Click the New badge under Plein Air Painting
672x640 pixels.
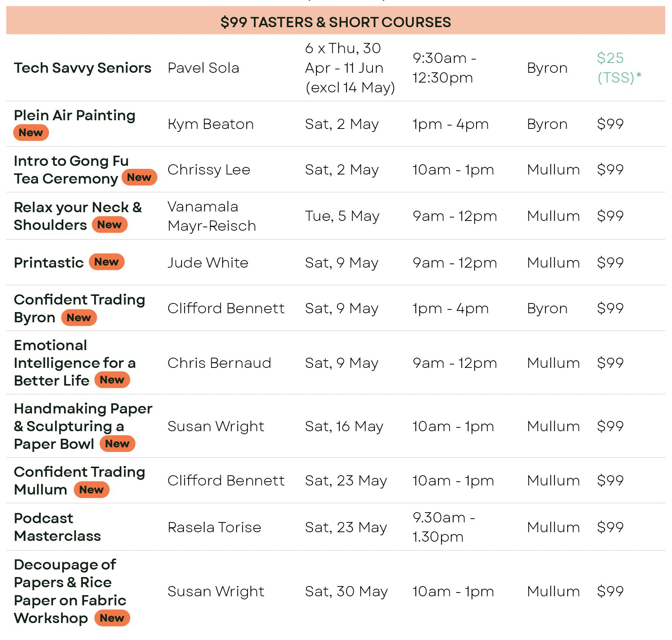[x=31, y=133]
